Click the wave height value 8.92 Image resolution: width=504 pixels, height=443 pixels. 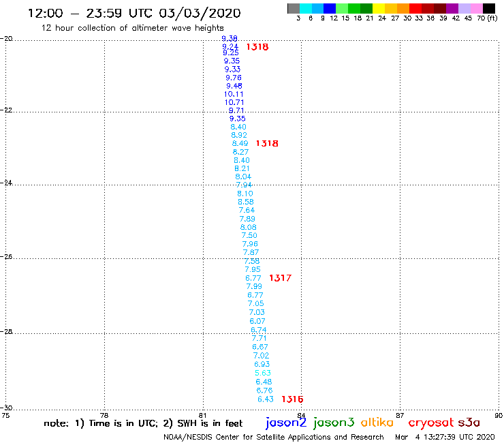click(x=239, y=135)
